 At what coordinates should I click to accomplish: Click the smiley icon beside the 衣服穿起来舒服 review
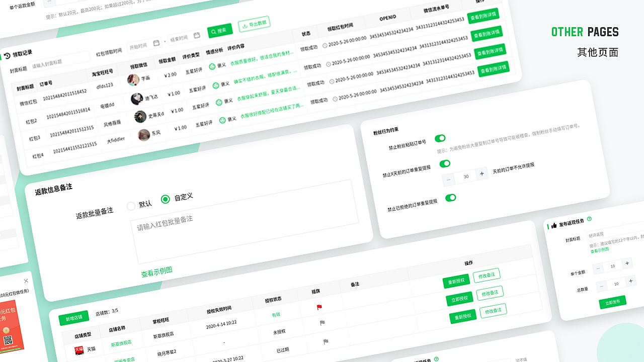tap(219, 102)
